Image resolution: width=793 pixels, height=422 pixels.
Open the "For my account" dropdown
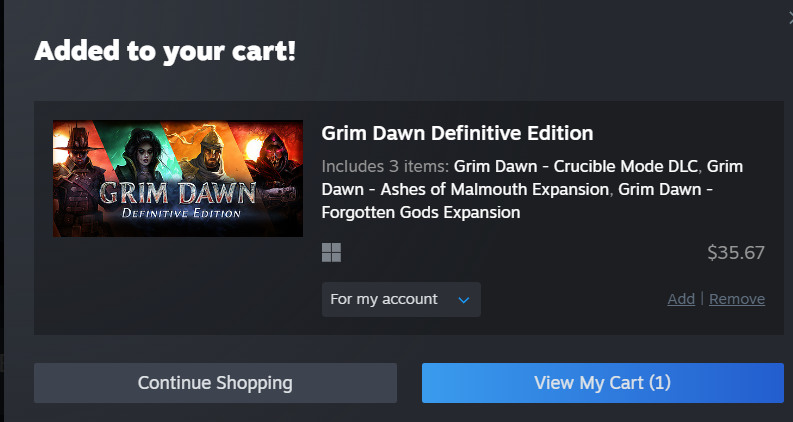tap(400, 300)
